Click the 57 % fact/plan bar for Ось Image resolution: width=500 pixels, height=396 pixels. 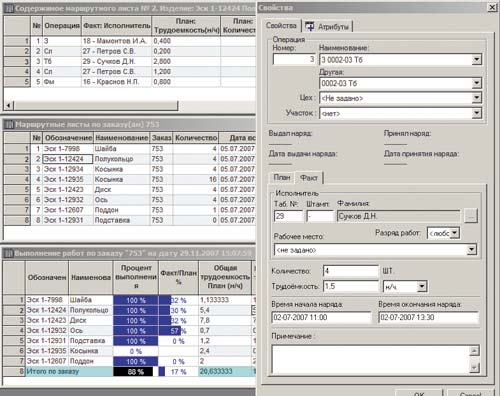pyautogui.click(x=178, y=331)
